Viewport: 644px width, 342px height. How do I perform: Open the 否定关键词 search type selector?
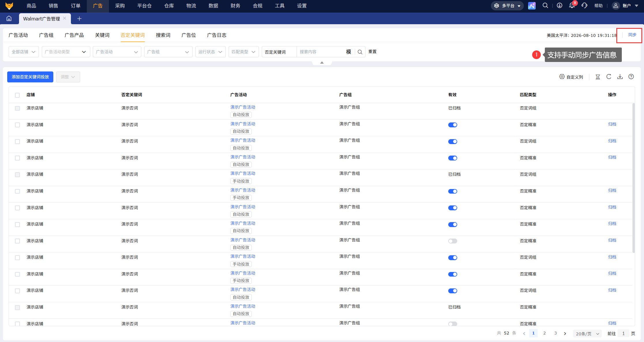point(279,52)
